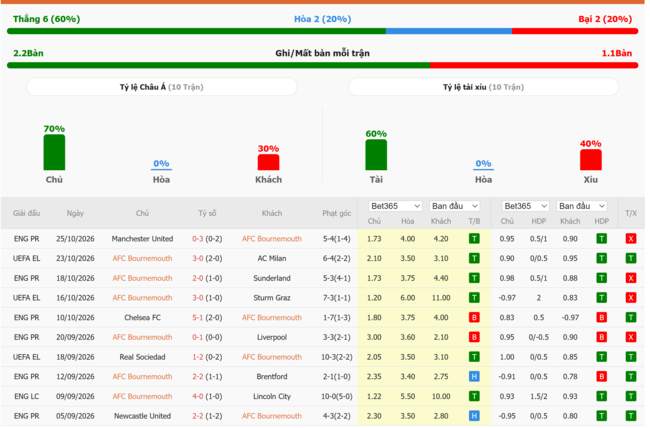Open AFC Bournemouth link in AC Milan row
The height and width of the screenshot is (428, 650).
pyautogui.click(x=143, y=260)
